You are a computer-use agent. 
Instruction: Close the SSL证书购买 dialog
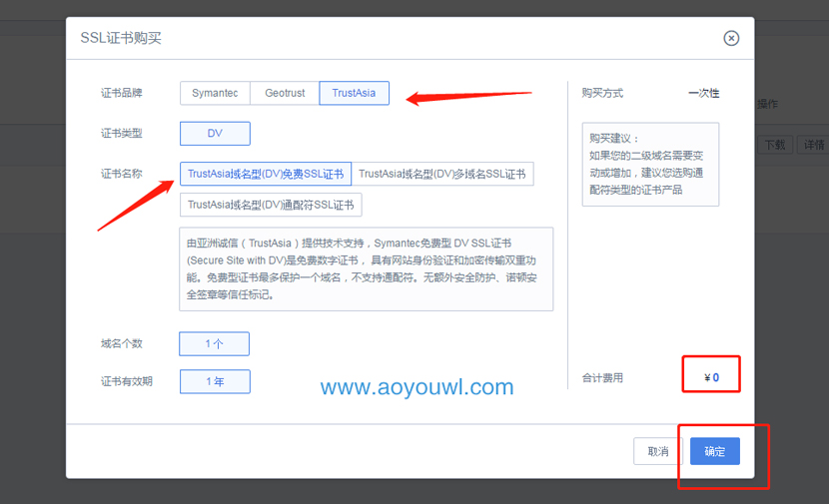[x=731, y=38]
